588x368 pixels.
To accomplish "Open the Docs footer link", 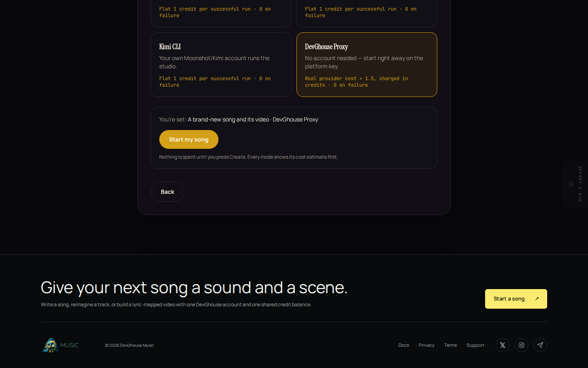I will [404, 345].
